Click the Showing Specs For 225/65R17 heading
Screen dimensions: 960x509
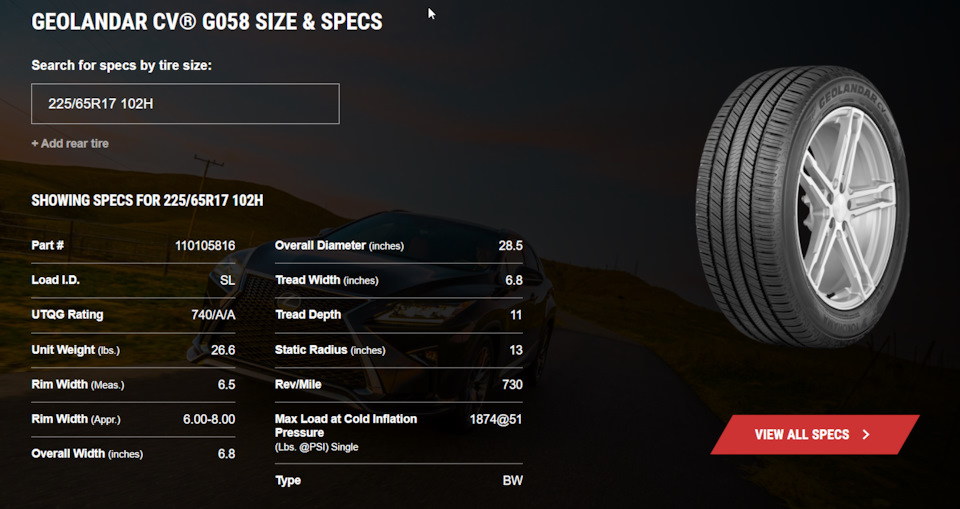(x=147, y=201)
